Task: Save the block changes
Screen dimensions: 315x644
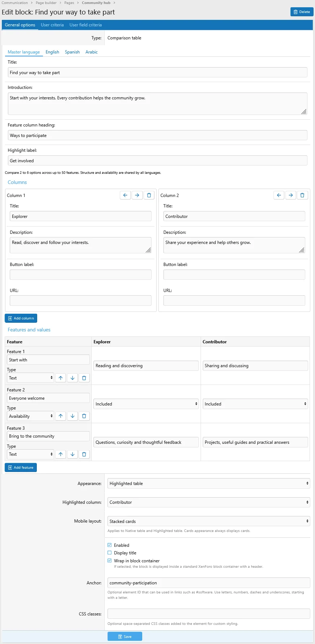Action: [125, 636]
